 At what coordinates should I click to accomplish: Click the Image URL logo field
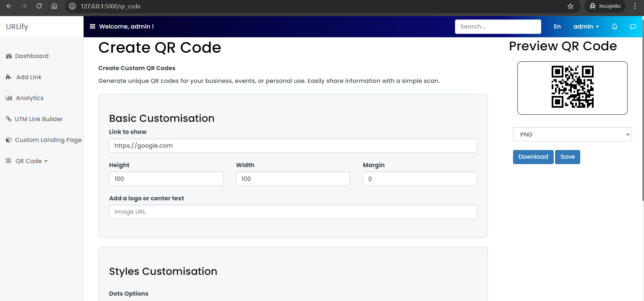click(x=293, y=212)
